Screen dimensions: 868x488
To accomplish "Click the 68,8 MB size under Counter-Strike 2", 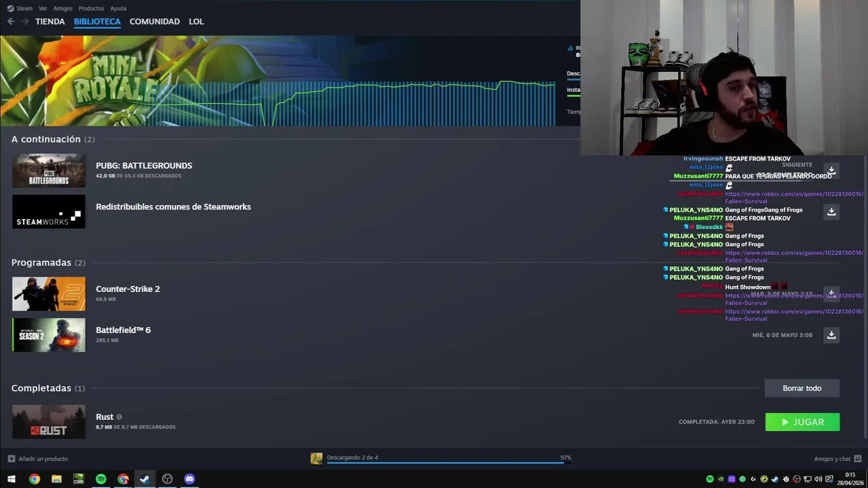I will (106, 299).
